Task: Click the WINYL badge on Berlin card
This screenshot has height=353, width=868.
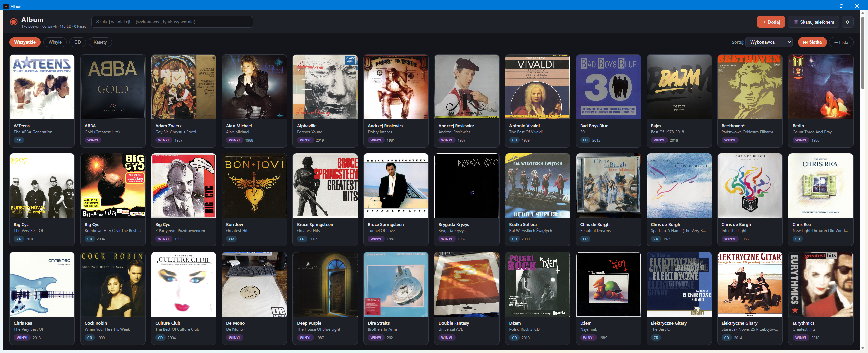Action: 801,140
